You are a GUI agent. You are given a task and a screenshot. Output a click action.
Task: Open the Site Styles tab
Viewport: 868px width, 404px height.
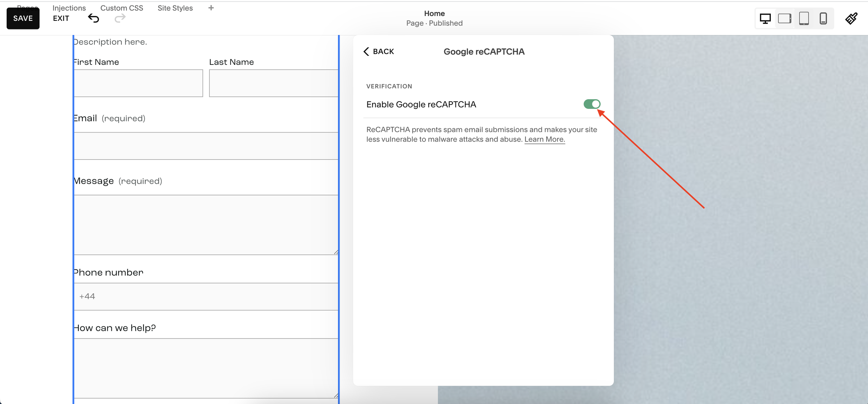tap(175, 8)
